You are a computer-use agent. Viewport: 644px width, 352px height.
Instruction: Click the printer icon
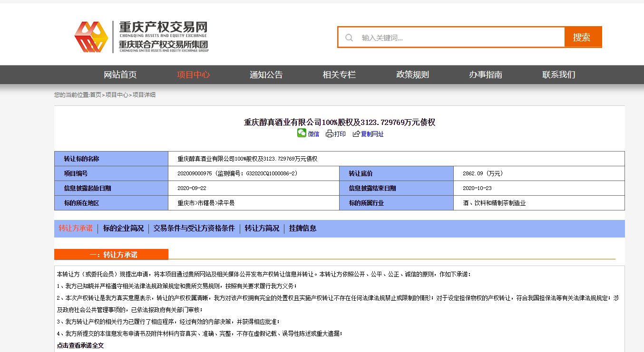click(329, 134)
